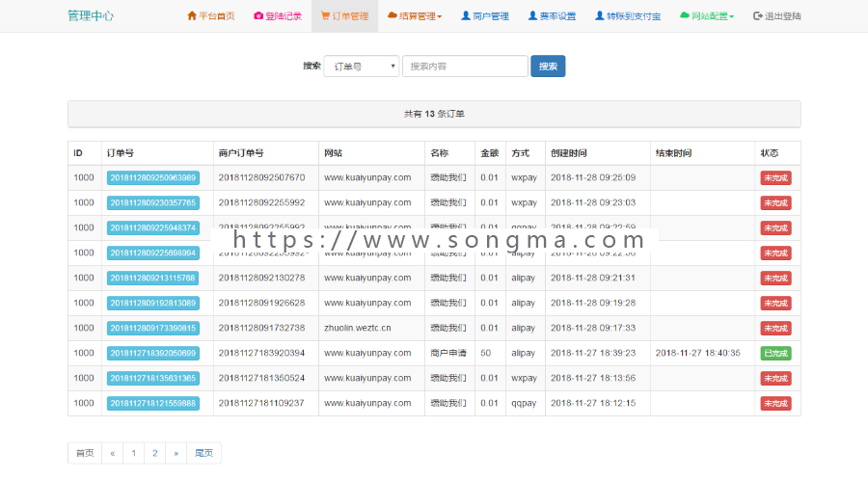868x480 pixels.
Task: Expand the 网站配置 dropdown menu
Action: coord(706,16)
